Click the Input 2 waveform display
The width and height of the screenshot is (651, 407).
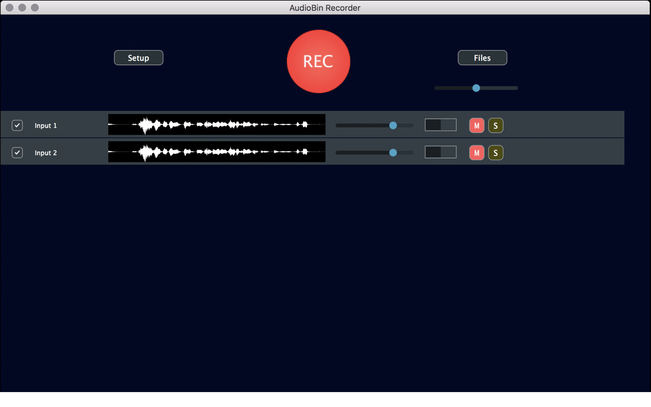[x=217, y=152]
